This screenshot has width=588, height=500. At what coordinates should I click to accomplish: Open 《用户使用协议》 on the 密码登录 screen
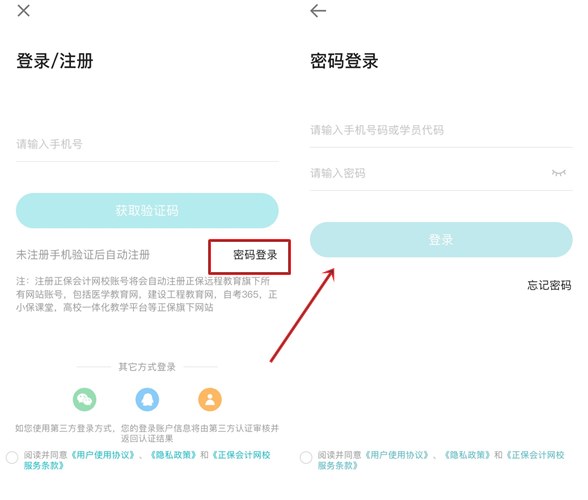(397, 455)
